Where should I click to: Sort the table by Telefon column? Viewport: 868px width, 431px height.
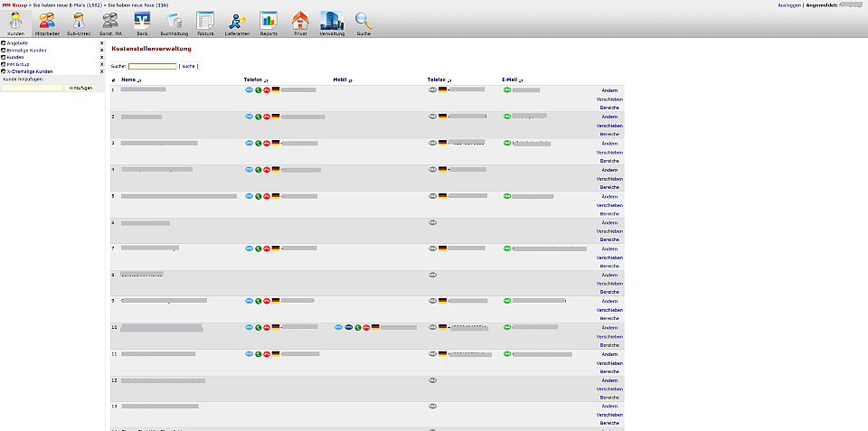[256, 80]
